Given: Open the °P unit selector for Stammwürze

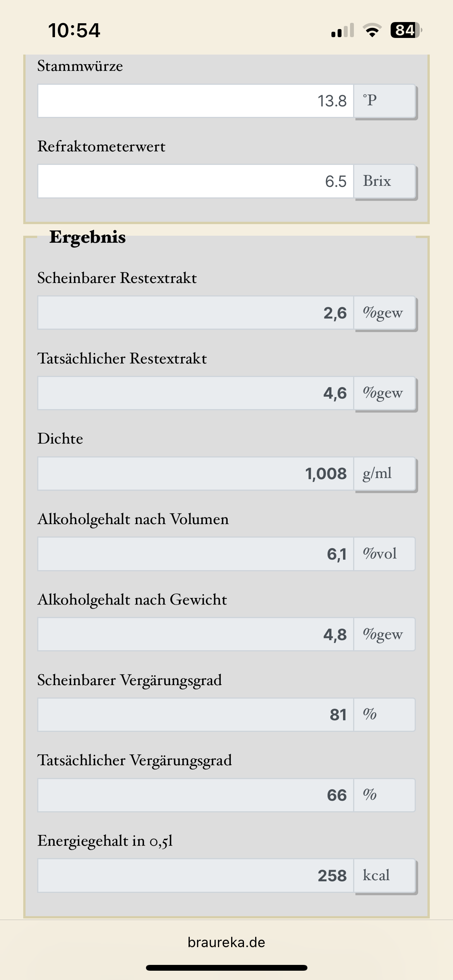Looking at the screenshot, I should click(385, 101).
